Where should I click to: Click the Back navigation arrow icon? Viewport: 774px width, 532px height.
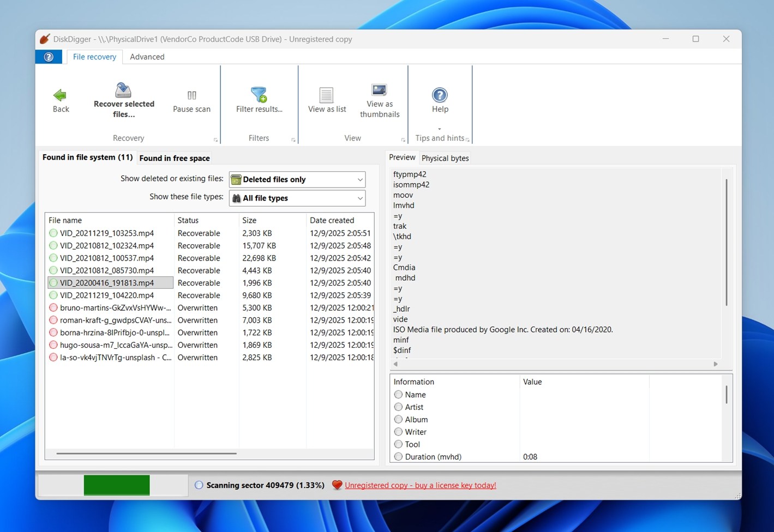point(60,95)
